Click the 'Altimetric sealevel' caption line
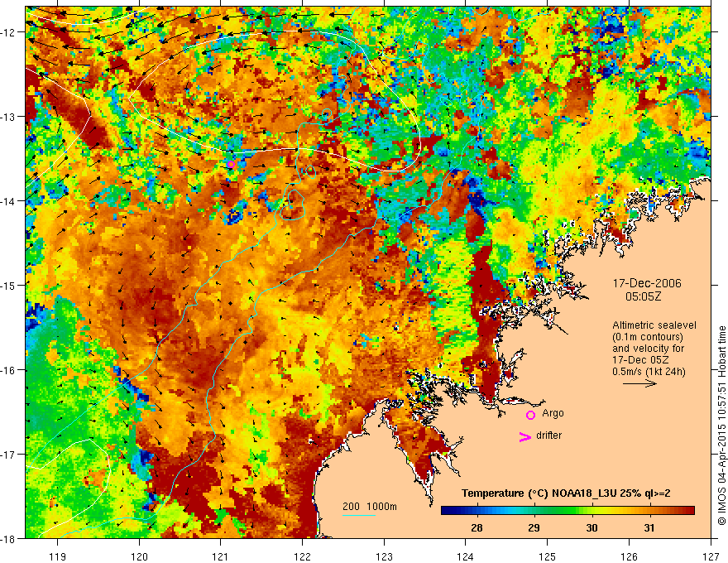 pos(654,325)
